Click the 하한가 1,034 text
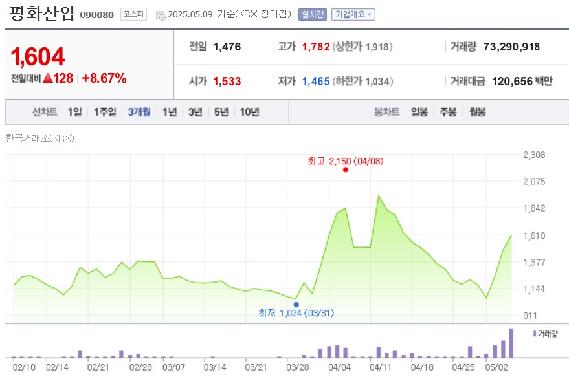This screenshot has height=392, width=569. pyautogui.click(x=363, y=82)
